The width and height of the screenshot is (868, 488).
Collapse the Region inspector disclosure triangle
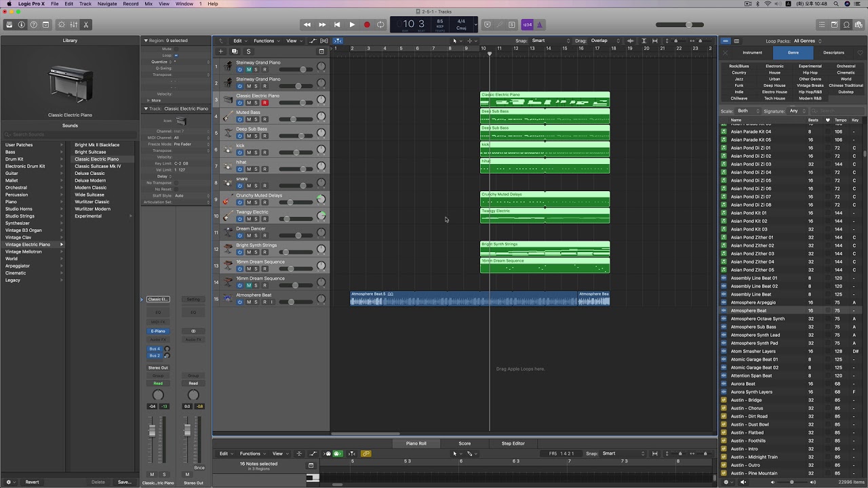click(145, 41)
